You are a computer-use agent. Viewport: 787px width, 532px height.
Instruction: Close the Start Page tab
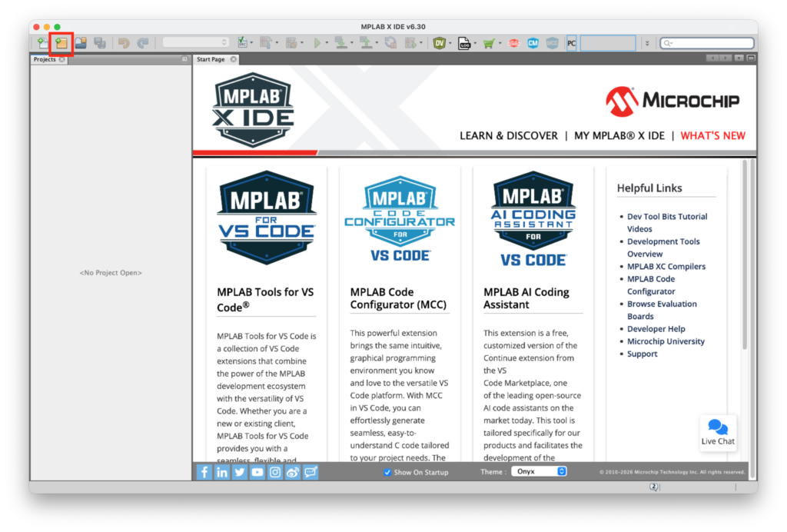click(234, 59)
